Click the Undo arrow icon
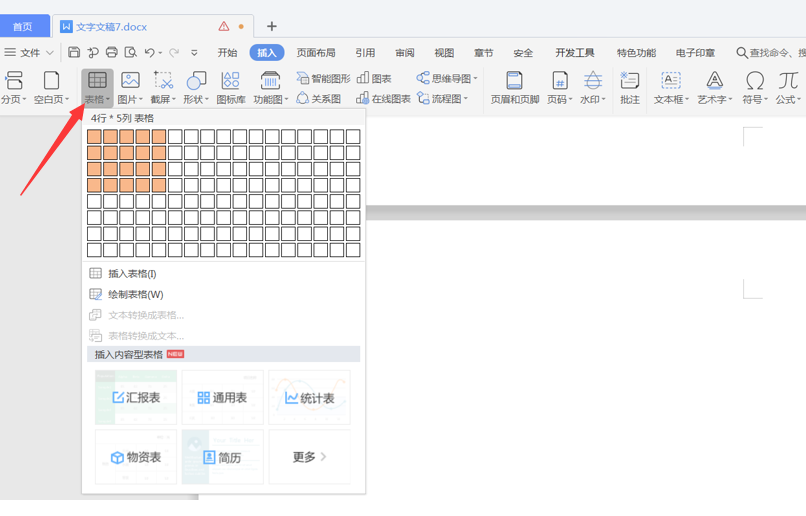Screen dimensions: 806x516 pyautogui.click(x=150, y=52)
